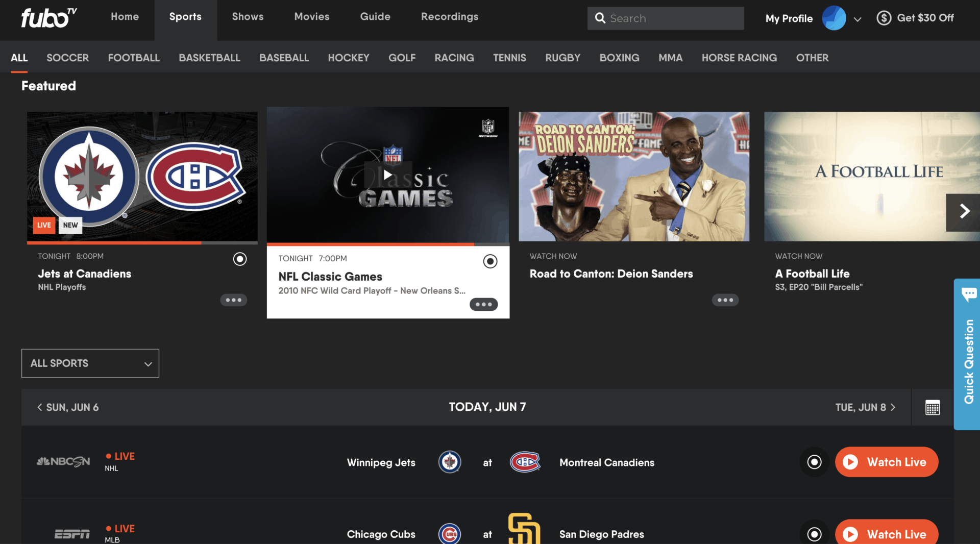The width and height of the screenshot is (980, 544).
Task: Click the dollar sign icon
Action: pos(884,18)
